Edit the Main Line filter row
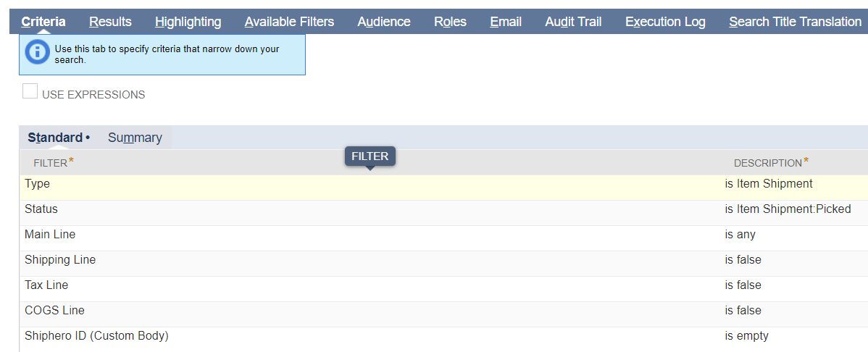868x352 pixels. click(x=50, y=235)
